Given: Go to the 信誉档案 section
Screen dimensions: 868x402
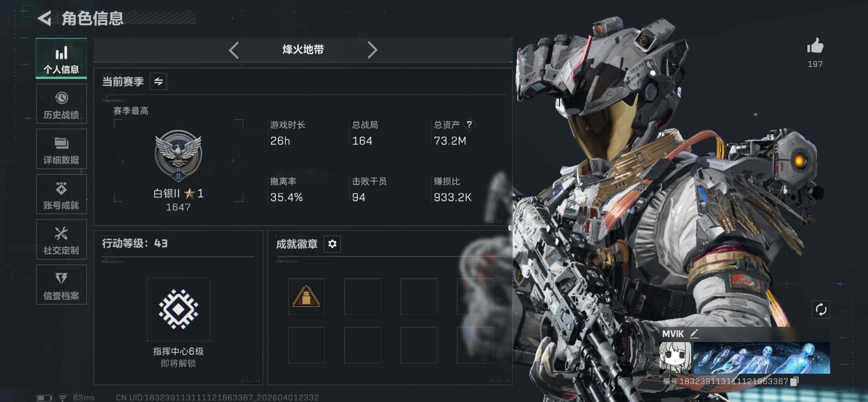Looking at the screenshot, I should pyautogui.click(x=61, y=284).
